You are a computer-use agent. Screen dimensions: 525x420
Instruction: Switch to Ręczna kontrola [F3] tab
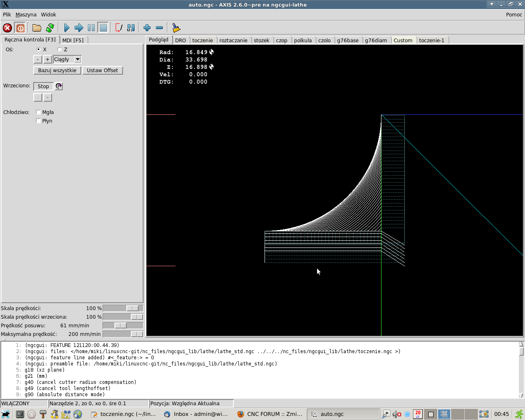30,39
